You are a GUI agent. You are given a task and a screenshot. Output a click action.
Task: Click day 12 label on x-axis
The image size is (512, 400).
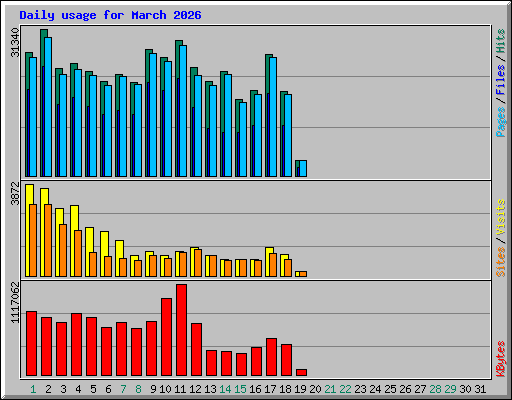pyautogui.click(x=195, y=389)
